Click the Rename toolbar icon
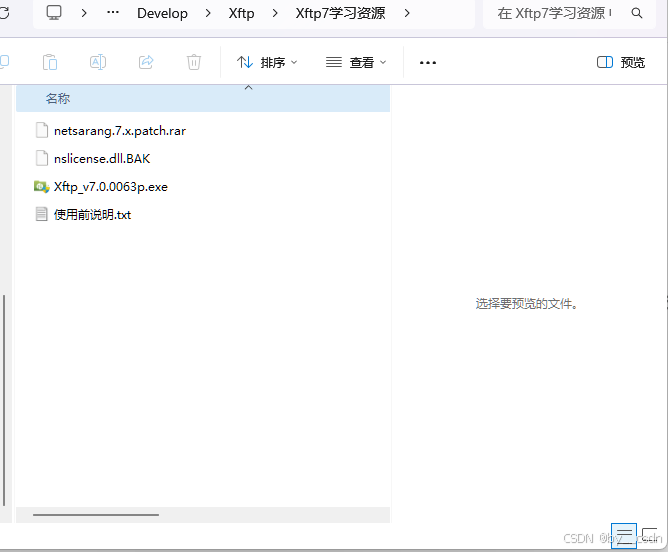This screenshot has width=668, height=552. 98,62
